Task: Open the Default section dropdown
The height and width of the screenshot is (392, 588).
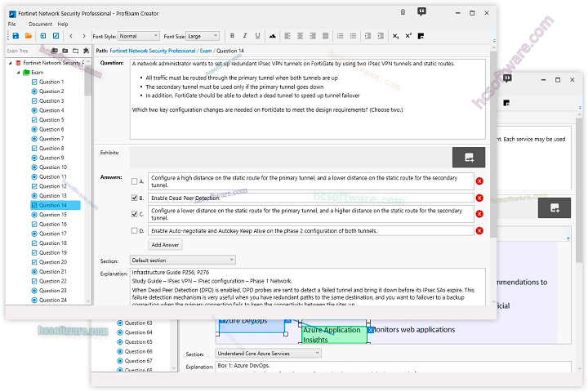Action: pos(183,260)
